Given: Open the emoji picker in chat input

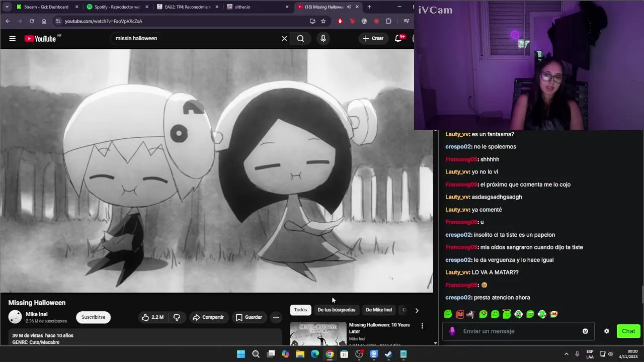Looking at the screenshot, I should pyautogui.click(x=585, y=331).
